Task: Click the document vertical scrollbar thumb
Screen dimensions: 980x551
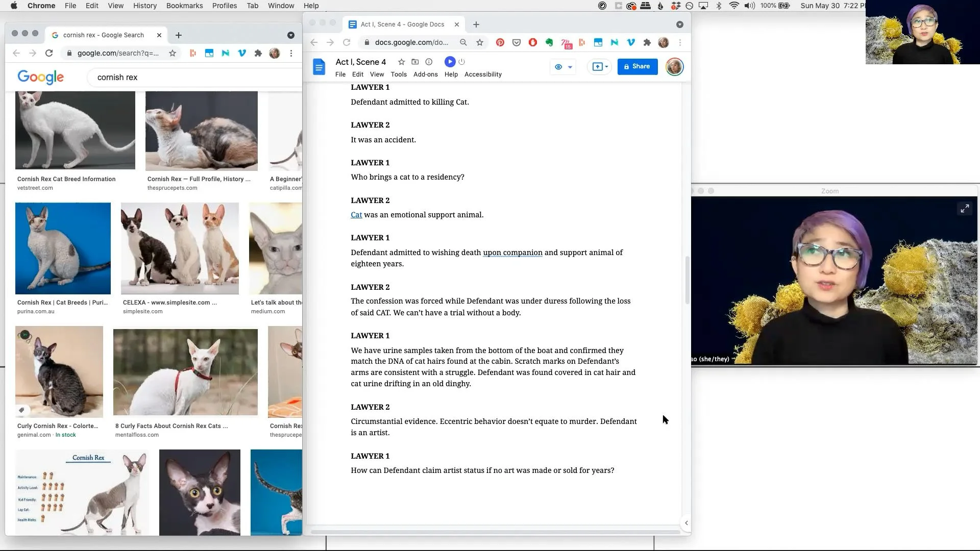Action: (687, 280)
